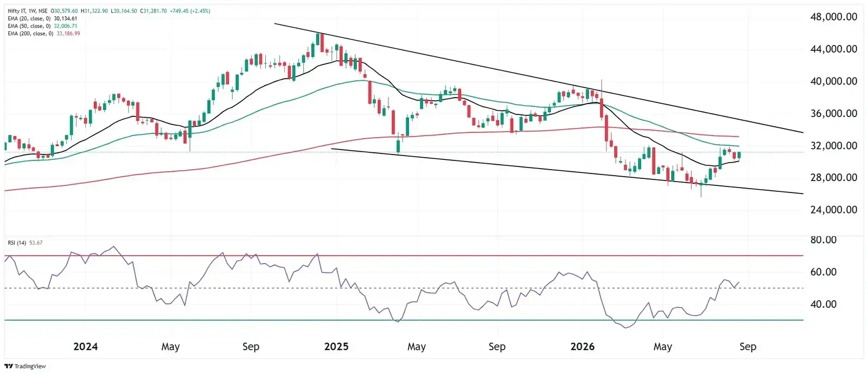The height and width of the screenshot is (374, 868).
Task: Click the Sep label following 2025
Action: pos(497,347)
